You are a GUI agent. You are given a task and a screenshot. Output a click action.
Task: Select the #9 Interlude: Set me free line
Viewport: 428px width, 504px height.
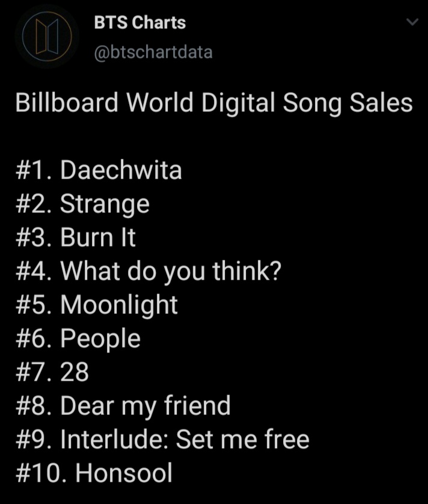(x=162, y=440)
